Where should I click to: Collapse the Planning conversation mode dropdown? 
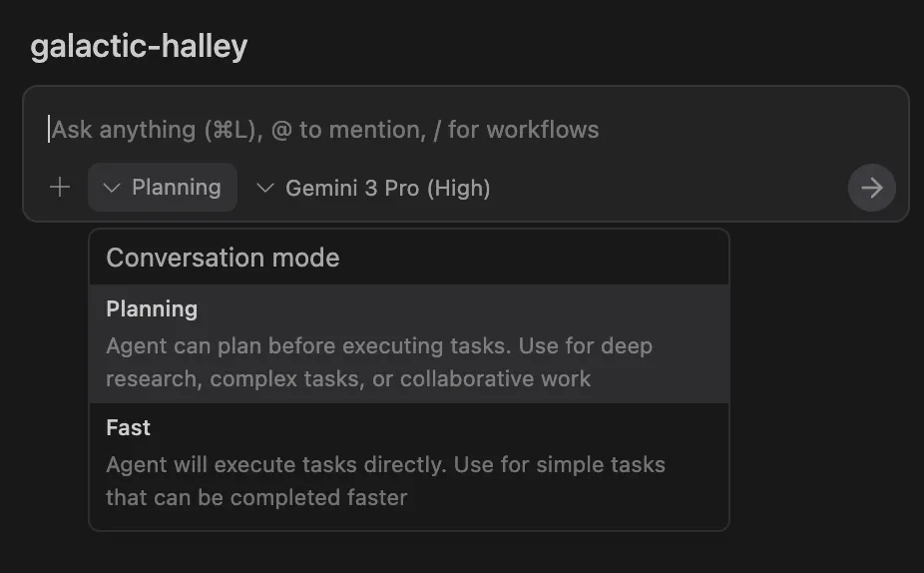tap(163, 188)
